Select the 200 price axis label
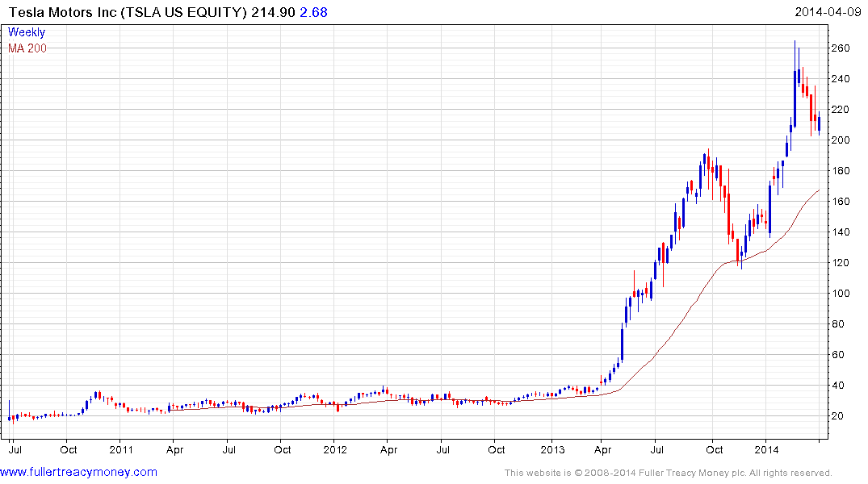 (841, 140)
